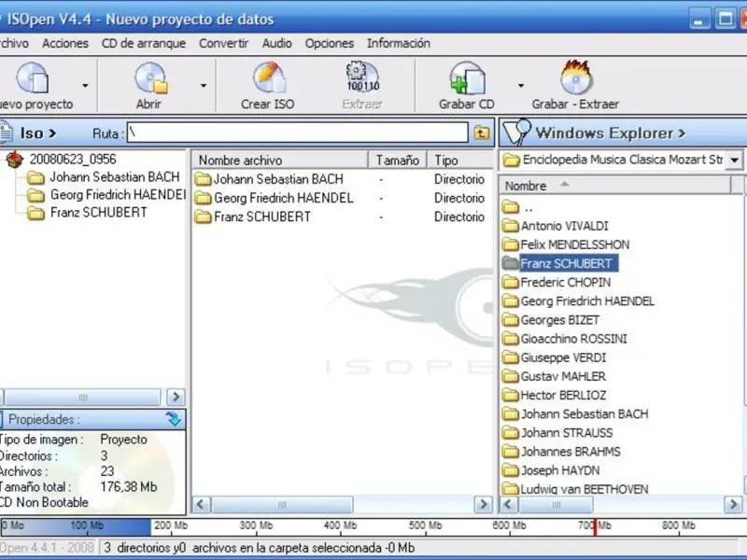The height and width of the screenshot is (560, 747).
Task: Click the parent folder '..' entry
Action: pyautogui.click(x=518, y=207)
